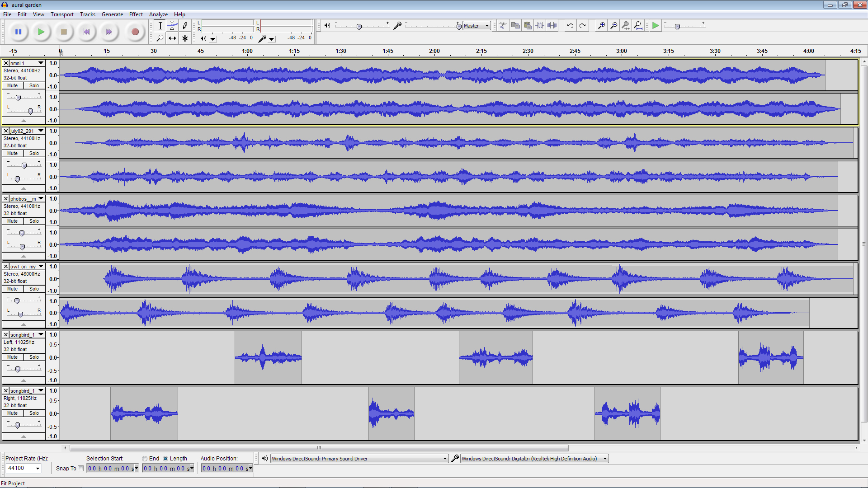Click the Fit Project zoom icon

coord(638,26)
